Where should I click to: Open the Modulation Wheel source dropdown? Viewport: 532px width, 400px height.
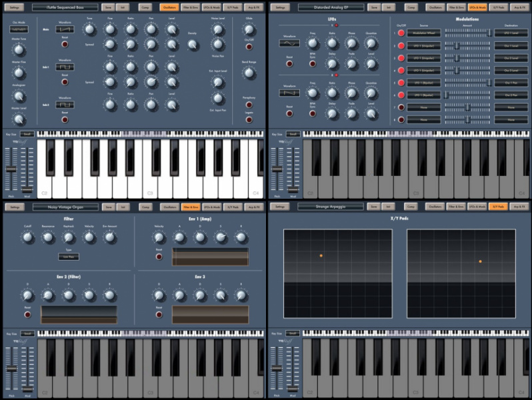click(424, 33)
